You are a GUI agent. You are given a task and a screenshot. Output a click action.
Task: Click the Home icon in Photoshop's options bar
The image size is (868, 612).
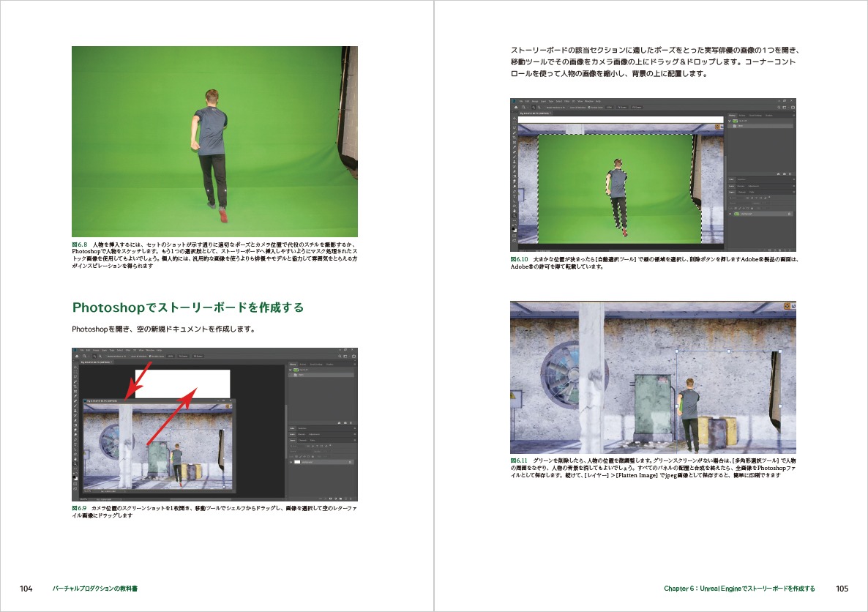point(515,108)
